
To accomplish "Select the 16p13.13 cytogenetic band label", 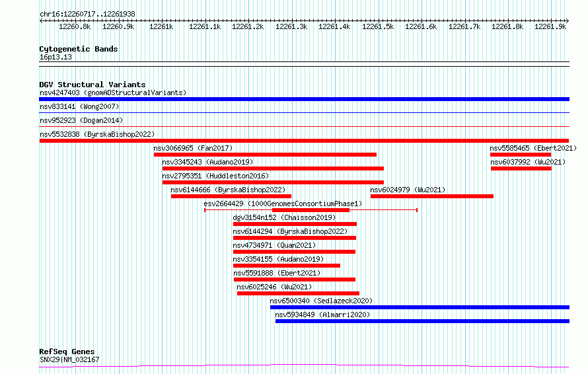I will point(55,57).
